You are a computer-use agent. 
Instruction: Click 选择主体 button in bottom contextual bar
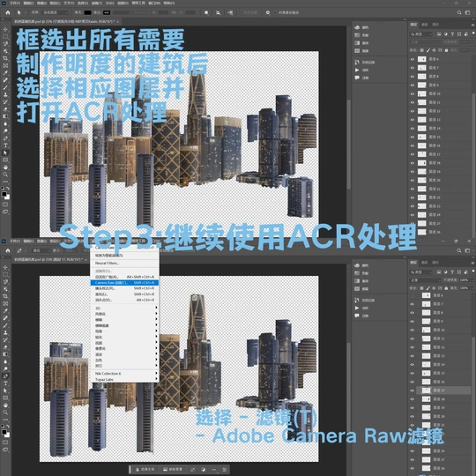tap(145, 469)
